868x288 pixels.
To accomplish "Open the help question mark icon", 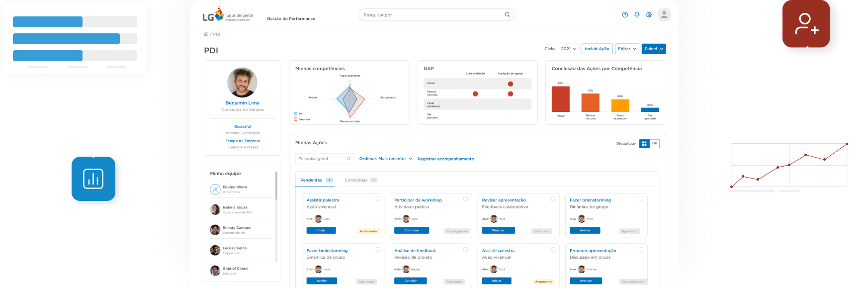I will click(x=625, y=15).
